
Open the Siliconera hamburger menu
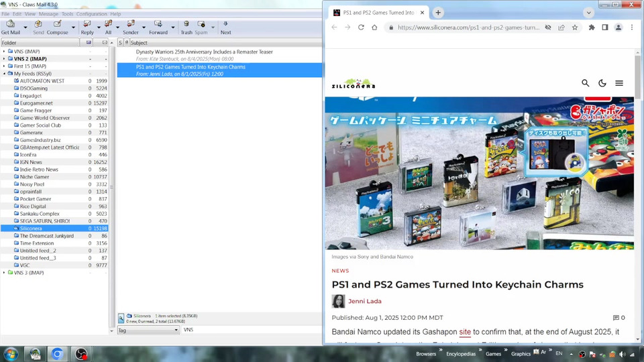[619, 83]
